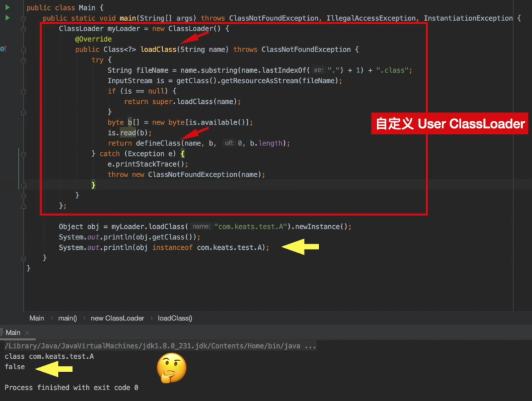Run main method via gutter arrow
This screenshot has height=401, width=532.
(7, 18)
